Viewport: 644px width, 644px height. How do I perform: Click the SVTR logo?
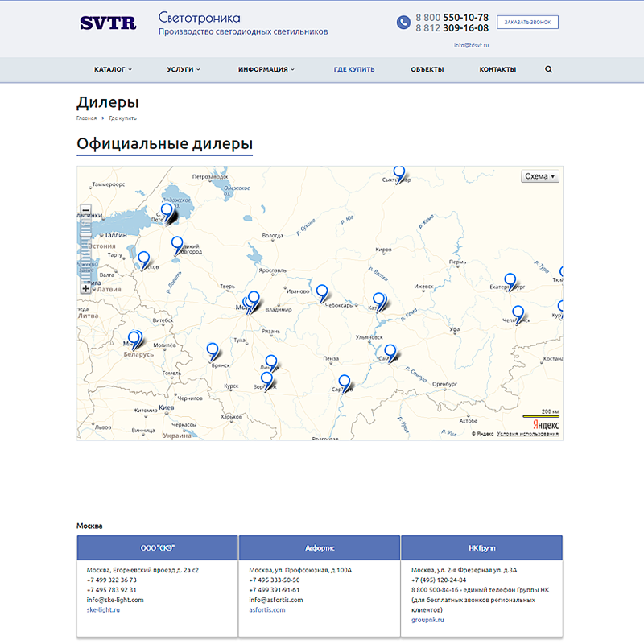pos(108,23)
